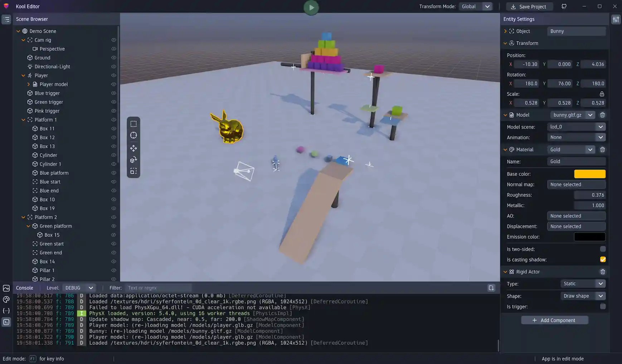The height and width of the screenshot is (364, 622).
Task: Delete the Material component
Action: [602, 150]
